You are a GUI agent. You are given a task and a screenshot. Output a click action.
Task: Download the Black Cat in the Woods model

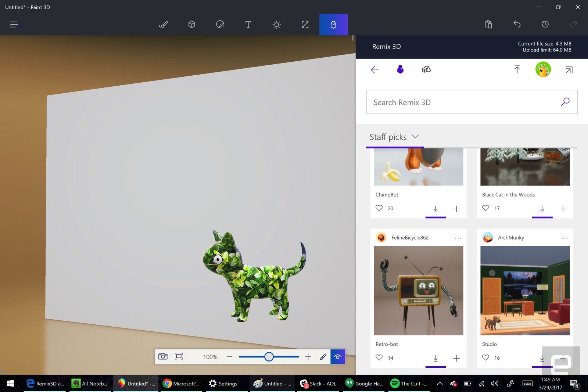tap(542, 209)
